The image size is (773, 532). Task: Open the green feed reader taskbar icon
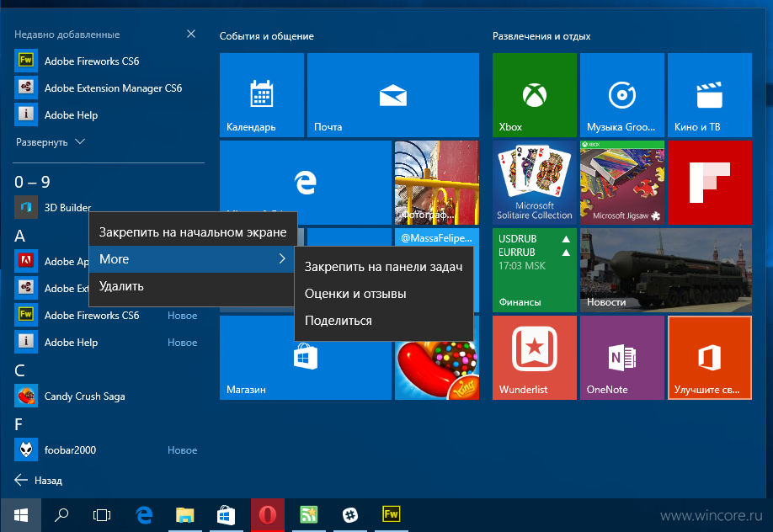pyautogui.click(x=308, y=515)
